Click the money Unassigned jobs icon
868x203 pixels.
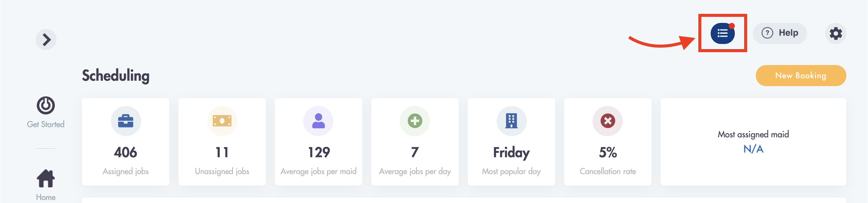click(222, 121)
